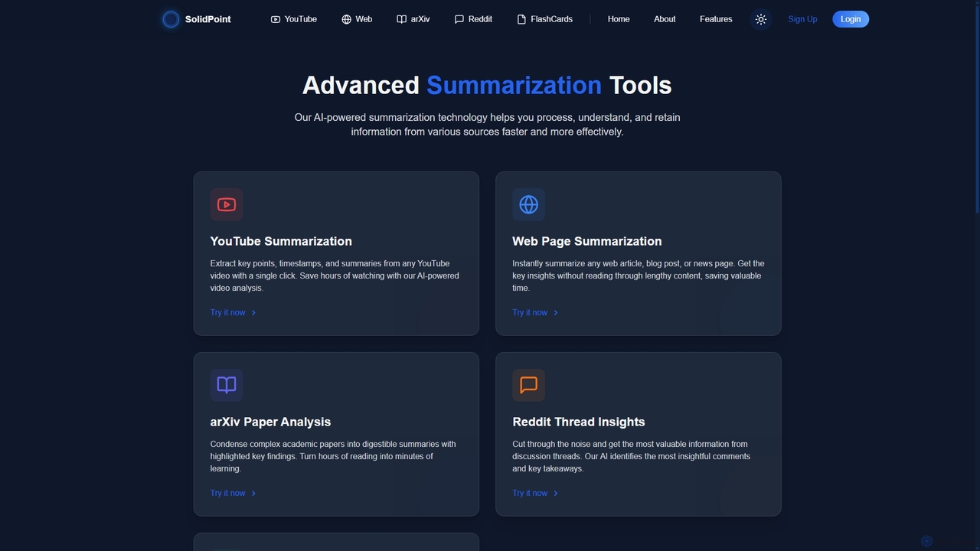Click the orange chat icon in the Reddit Thread Insights card
This screenshot has width=980, height=551.
(528, 385)
